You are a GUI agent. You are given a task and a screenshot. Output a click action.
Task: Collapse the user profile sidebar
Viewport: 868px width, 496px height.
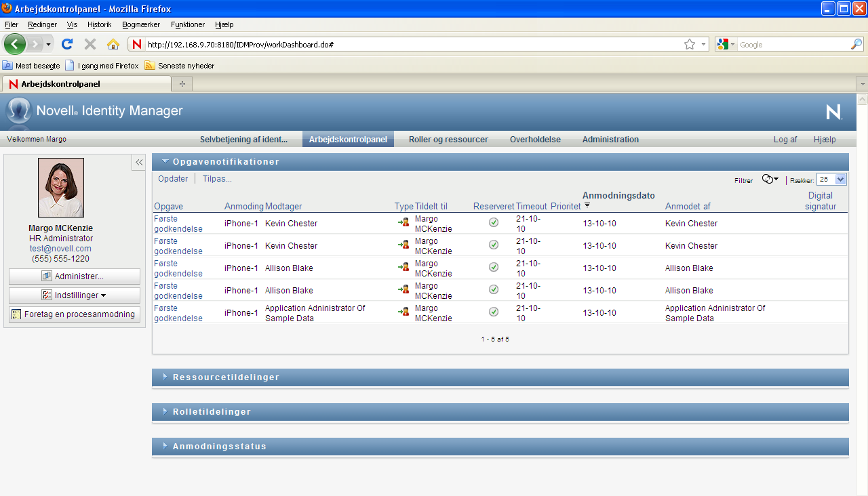point(138,162)
